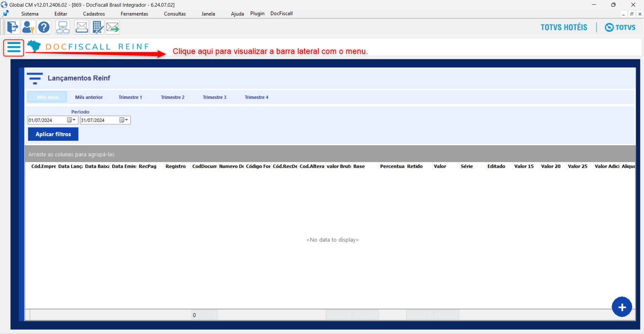Open the Ferramentas menu
The height and width of the screenshot is (334, 644).
click(x=135, y=14)
